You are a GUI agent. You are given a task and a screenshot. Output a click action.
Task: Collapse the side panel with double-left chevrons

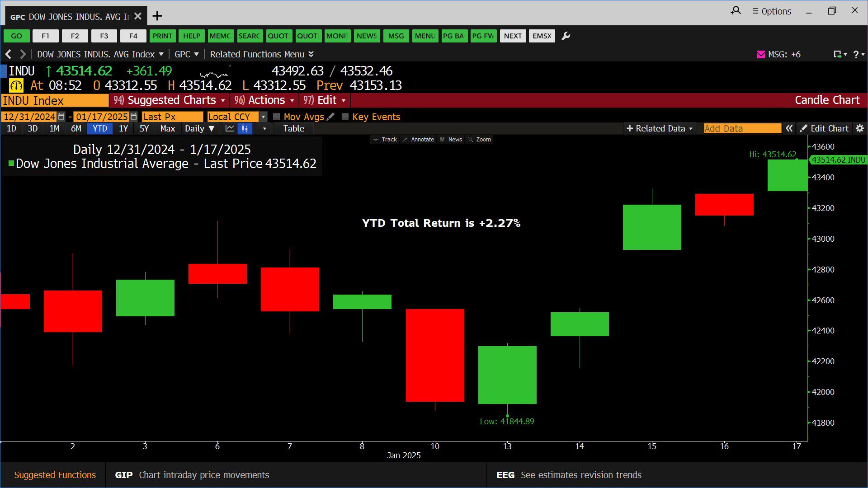click(789, 128)
